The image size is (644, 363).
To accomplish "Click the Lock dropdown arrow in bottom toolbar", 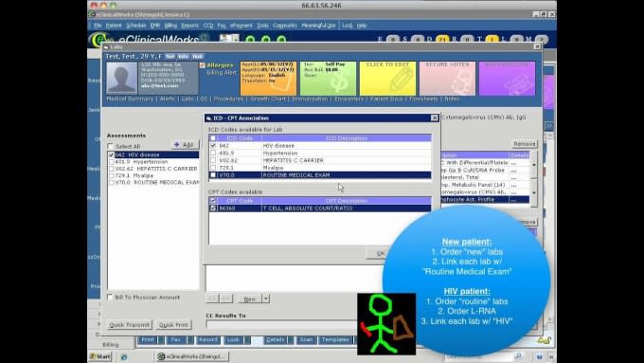I will (x=246, y=340).
